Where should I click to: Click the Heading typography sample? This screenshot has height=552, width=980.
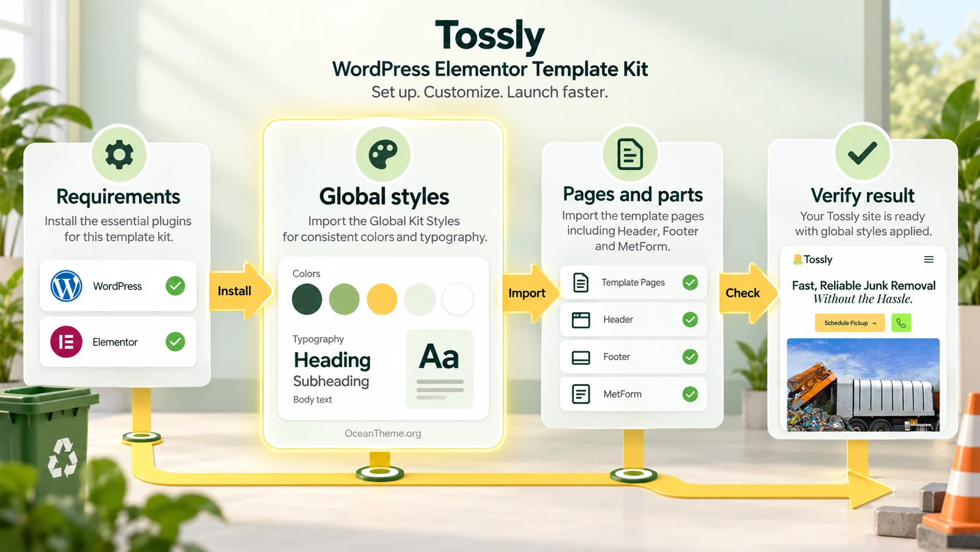click(332, 360)
